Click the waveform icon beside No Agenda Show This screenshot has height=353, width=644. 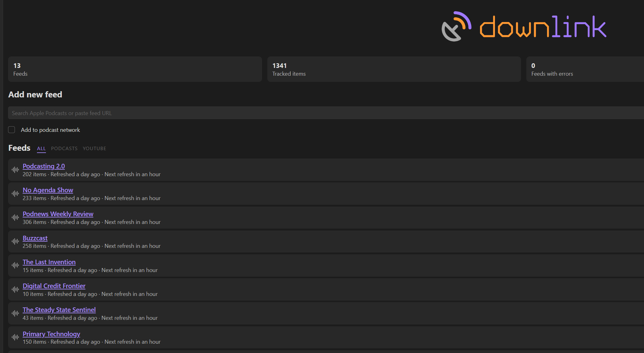15,194
